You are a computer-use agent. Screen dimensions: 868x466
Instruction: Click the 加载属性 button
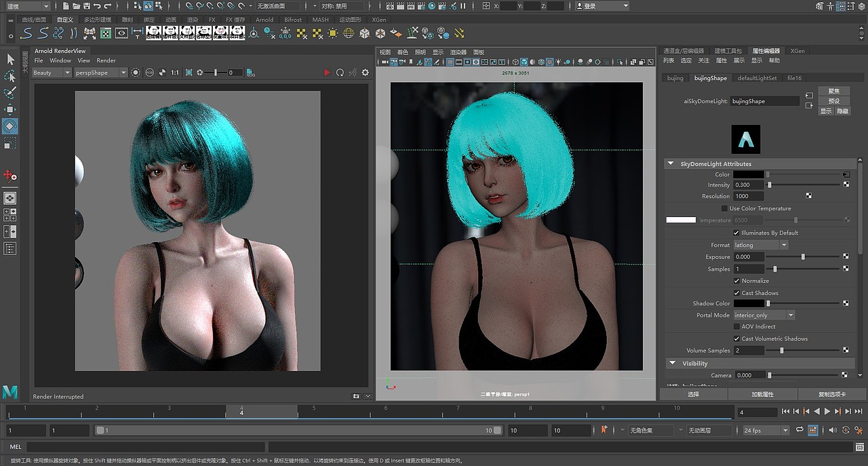[762, 394]
